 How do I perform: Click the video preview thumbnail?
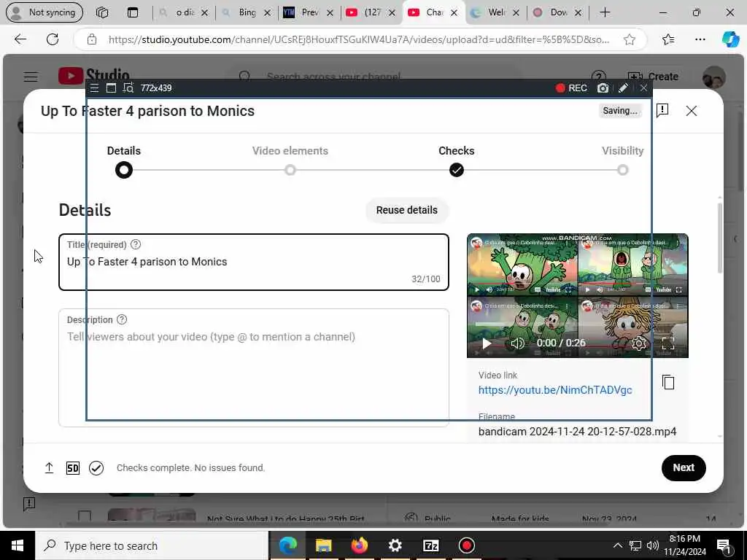click(578, 295)
